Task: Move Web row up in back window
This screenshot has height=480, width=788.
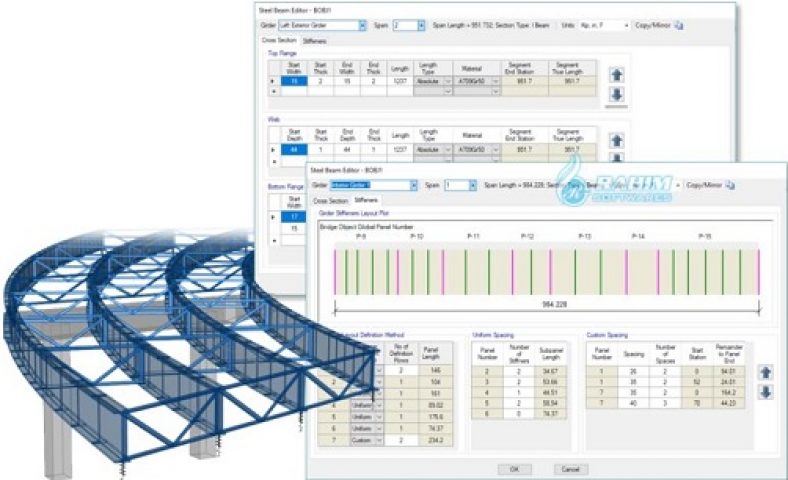Action: [617, 141]
